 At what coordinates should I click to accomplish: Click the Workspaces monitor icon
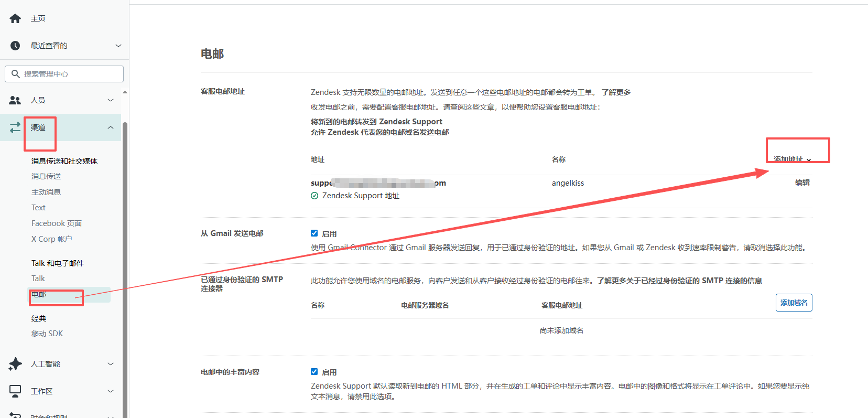tap(15, 391)
